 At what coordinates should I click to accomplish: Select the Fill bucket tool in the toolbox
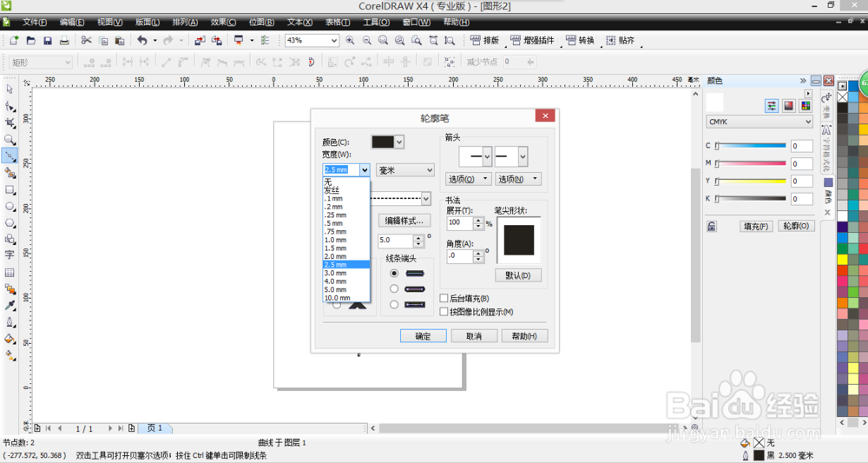[10, 339]
